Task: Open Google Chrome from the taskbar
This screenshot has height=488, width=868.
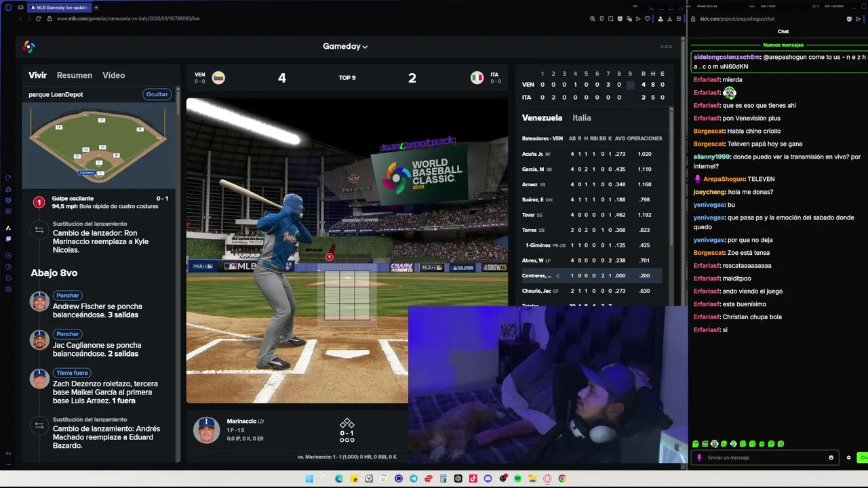Action: coord(562,479)
